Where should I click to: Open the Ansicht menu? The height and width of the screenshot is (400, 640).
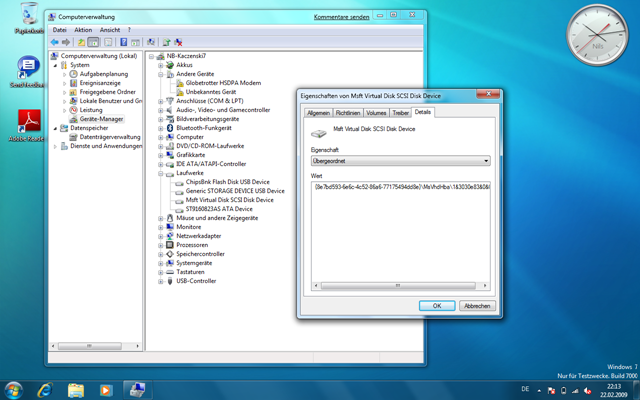point(110,30)
